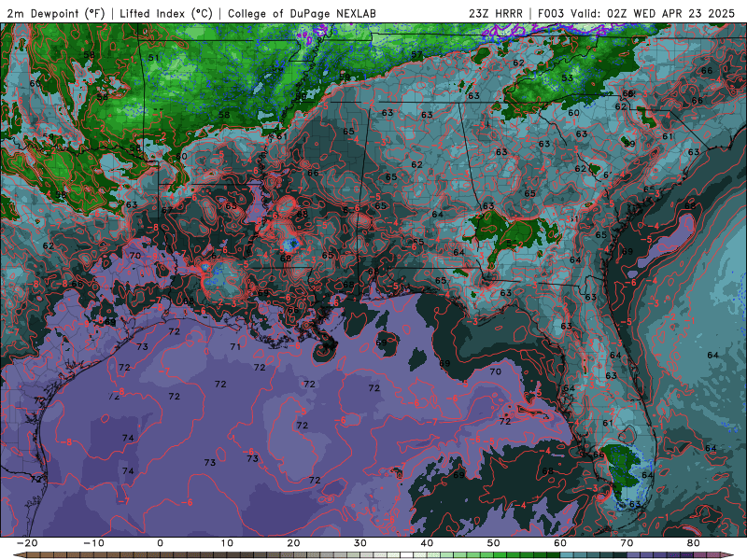Click the 60 tick label on the color scale
The height and width of the screenshot is (560, 747).
560,543
